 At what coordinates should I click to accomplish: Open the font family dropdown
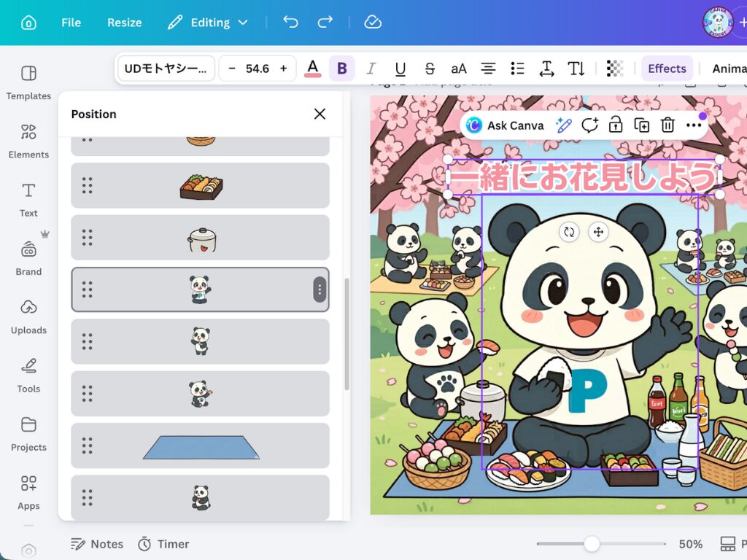click(166, 69)
